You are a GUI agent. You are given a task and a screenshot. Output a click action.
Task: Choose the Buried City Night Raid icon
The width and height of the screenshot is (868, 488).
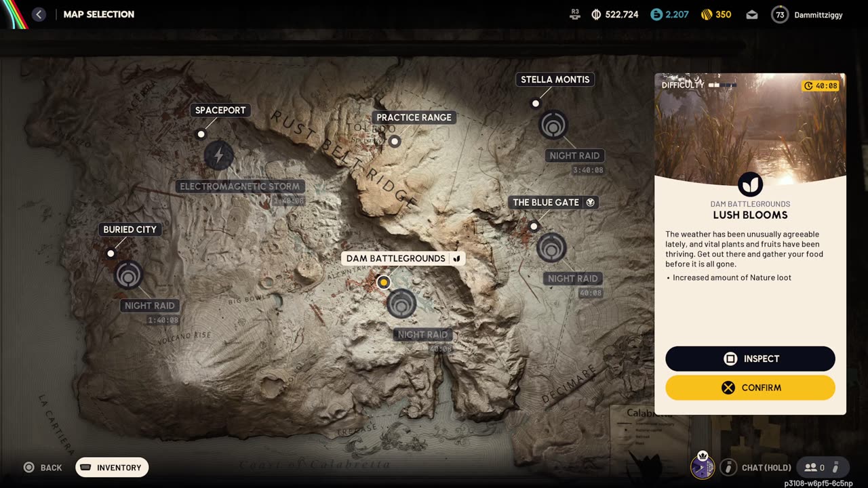128,275
